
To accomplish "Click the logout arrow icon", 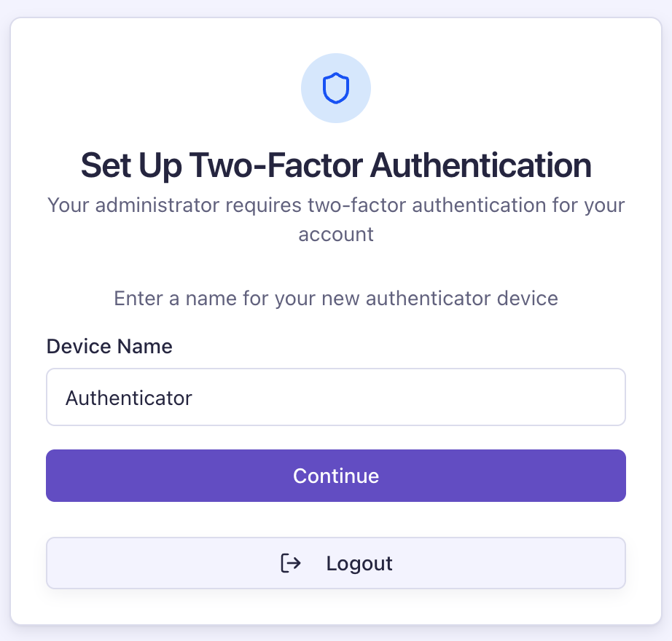I will pyautogui.click(x=291, y=562).
